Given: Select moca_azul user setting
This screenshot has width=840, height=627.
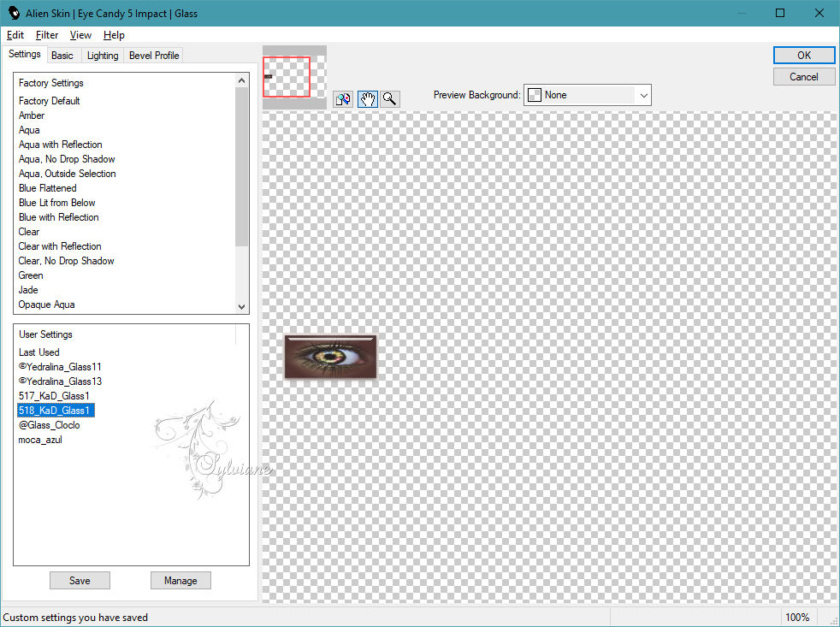Looking at the screenshot, I should (40, 439).
